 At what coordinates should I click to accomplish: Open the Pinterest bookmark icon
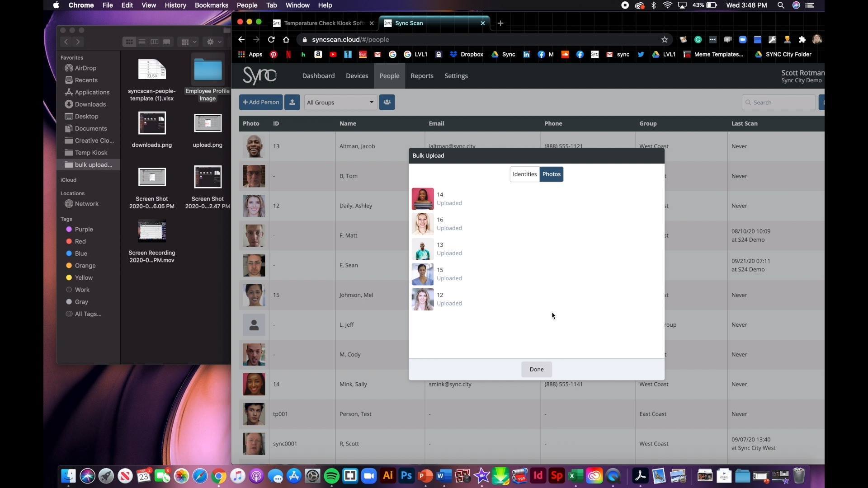pos(274,54)
